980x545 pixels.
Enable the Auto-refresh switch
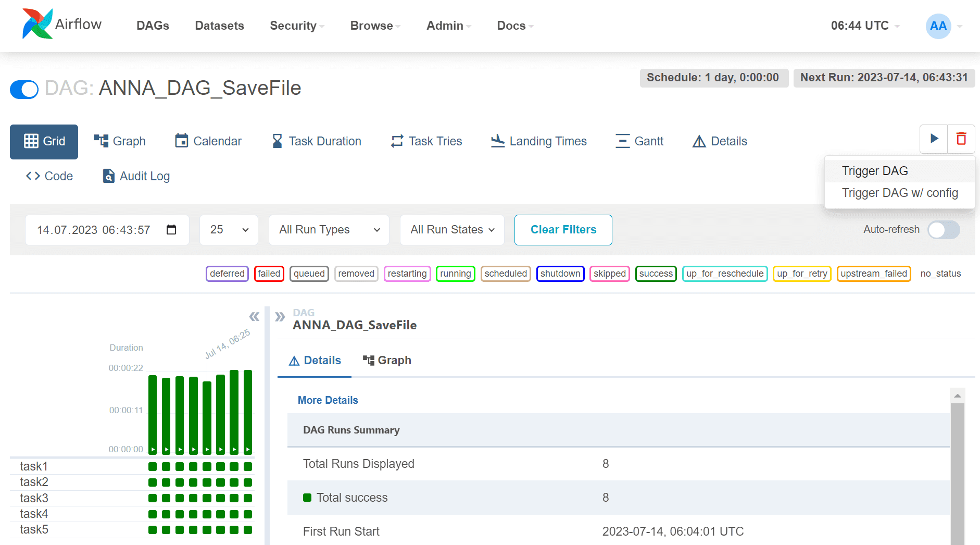click(x=944, y=230)
